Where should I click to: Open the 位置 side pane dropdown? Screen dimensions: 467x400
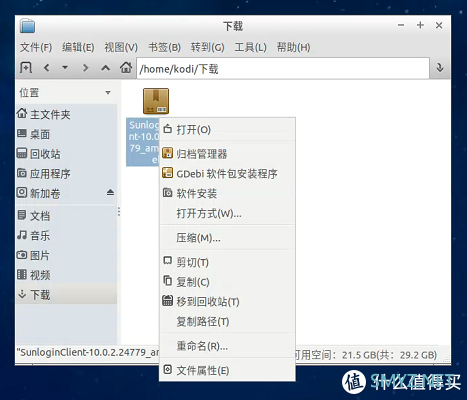pyautogui.click(x=108, y=92)
